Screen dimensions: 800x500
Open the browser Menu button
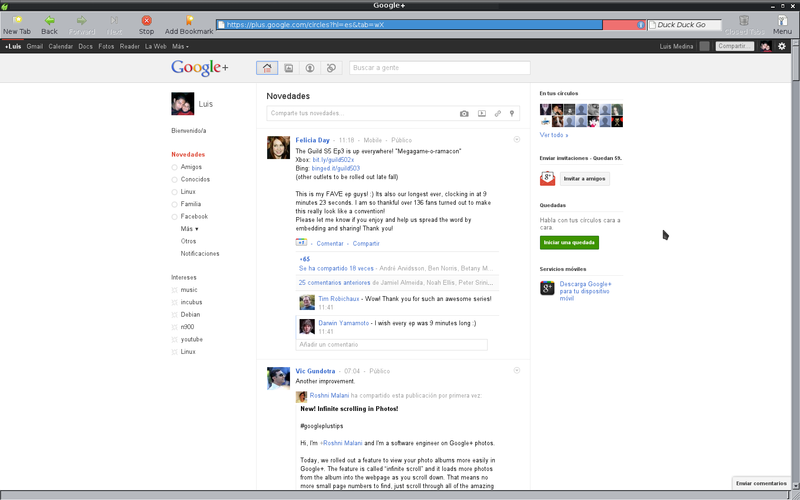tap(782, 25)
